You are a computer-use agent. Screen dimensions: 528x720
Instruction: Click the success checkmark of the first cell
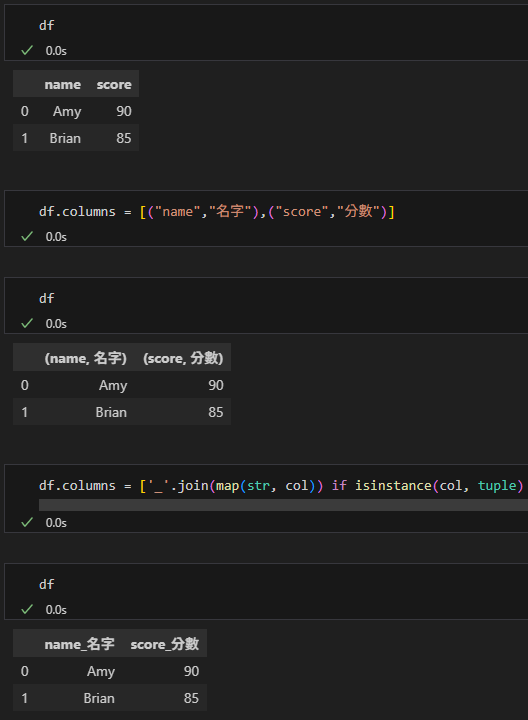[27, 51]
